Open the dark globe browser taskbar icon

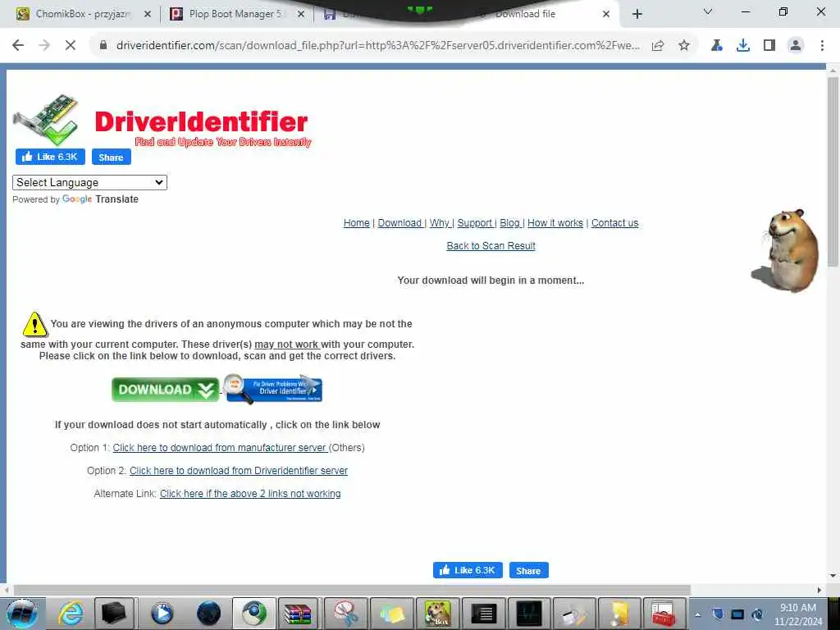click(x=208, y=614)
